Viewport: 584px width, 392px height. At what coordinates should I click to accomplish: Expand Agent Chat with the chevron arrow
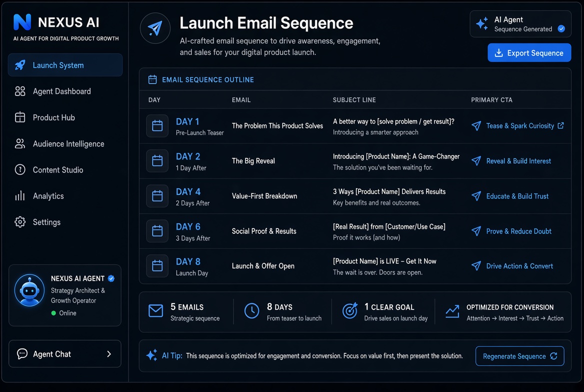[x=109, y=354]
